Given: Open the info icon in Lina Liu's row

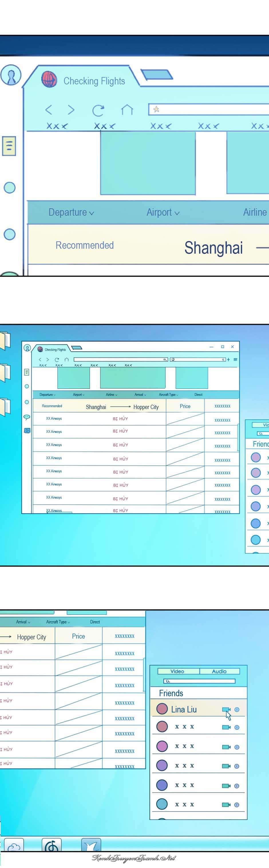Looking at the screenshot, I should tap(237, 709).
